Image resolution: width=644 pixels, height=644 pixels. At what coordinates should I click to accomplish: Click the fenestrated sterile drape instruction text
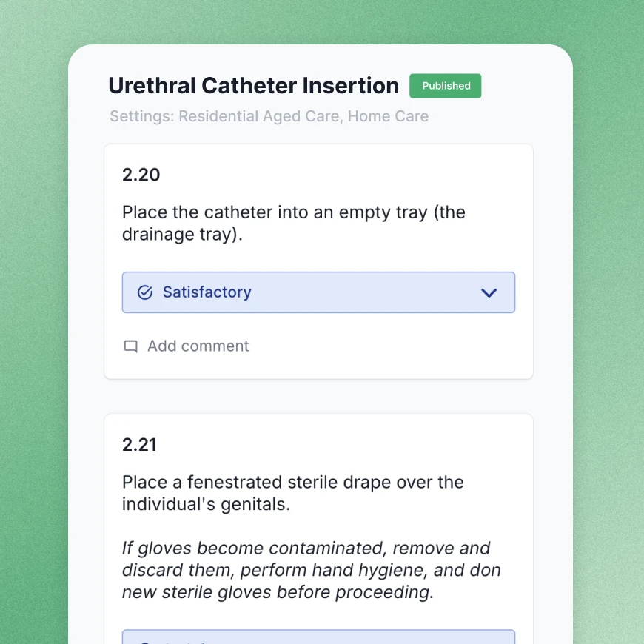pyautogui.click(x=293, y=483)
